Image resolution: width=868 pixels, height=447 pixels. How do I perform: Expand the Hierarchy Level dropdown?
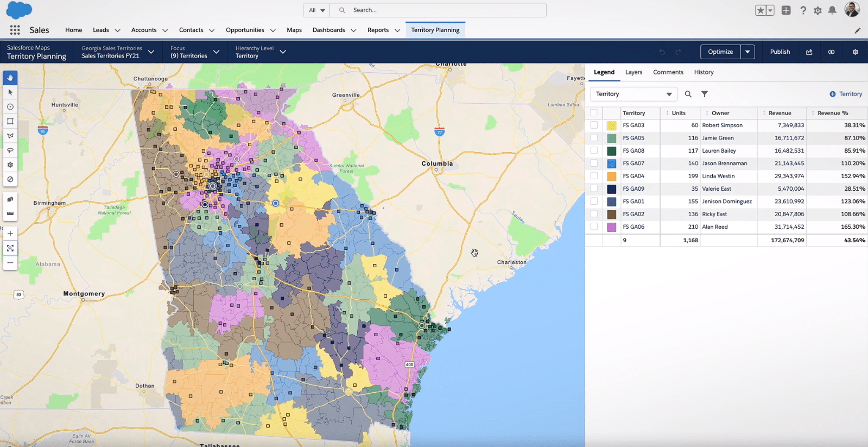coord(283,52)
